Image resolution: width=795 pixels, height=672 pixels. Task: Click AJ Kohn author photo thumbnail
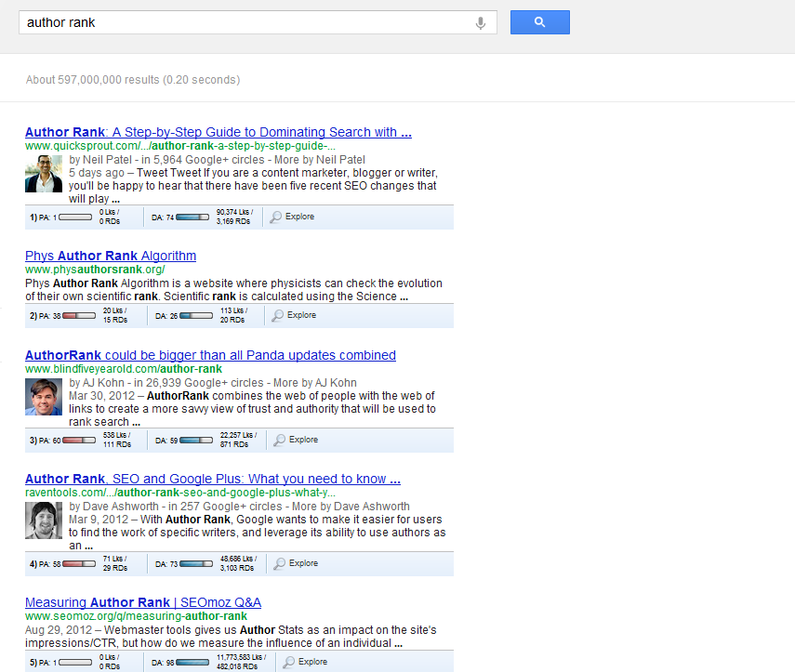[x=44, y=397]
